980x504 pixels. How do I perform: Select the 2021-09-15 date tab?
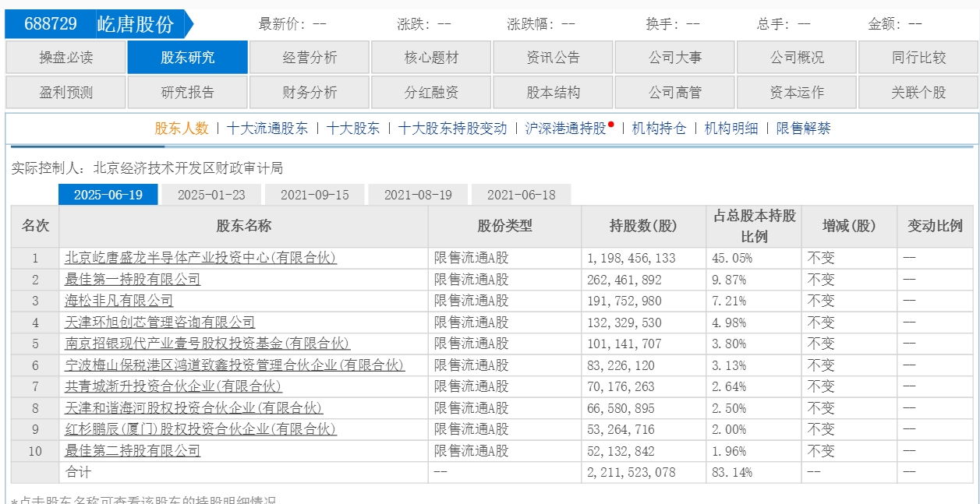coord(315,195)
